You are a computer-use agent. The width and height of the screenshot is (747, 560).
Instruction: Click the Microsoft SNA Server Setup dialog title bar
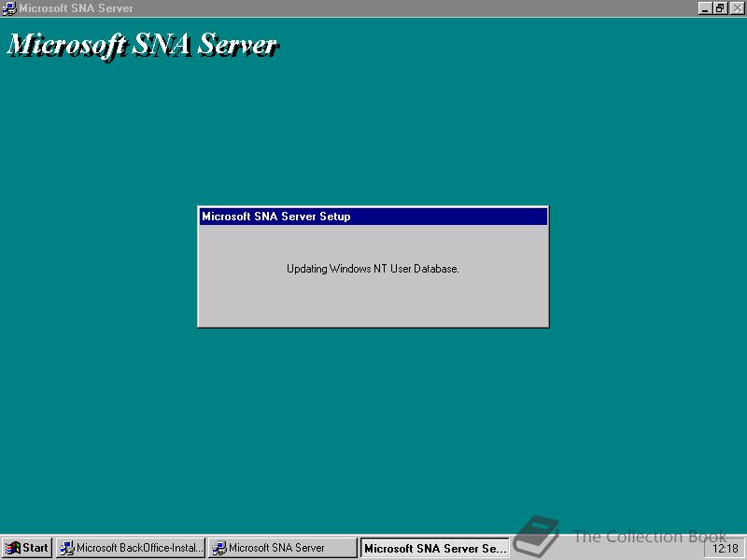[373, 217]
